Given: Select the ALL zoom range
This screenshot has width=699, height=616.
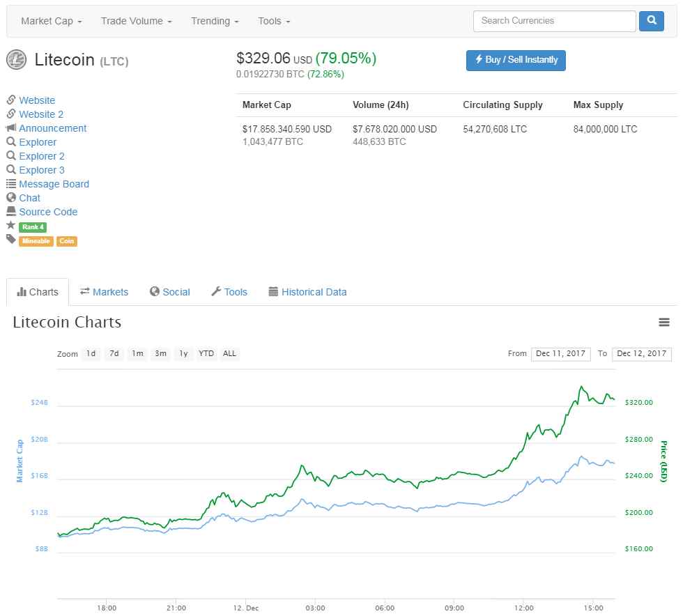Looking at the screenshot, I should (229, 353).
